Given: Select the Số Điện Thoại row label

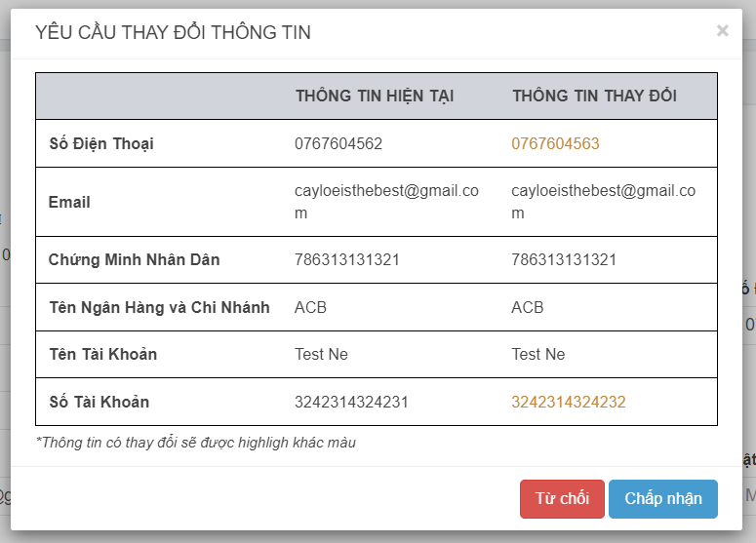Looking at the screenshot, I should coord(101,143).
